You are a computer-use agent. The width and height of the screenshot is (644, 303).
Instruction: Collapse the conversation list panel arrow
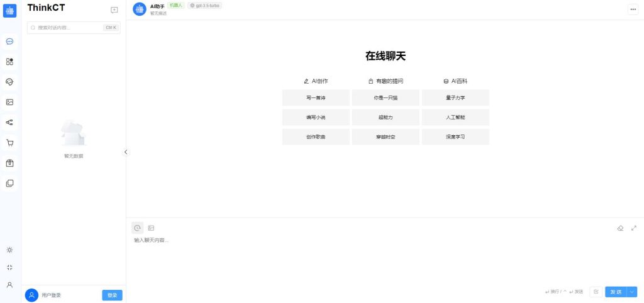(x=126, y=152)
